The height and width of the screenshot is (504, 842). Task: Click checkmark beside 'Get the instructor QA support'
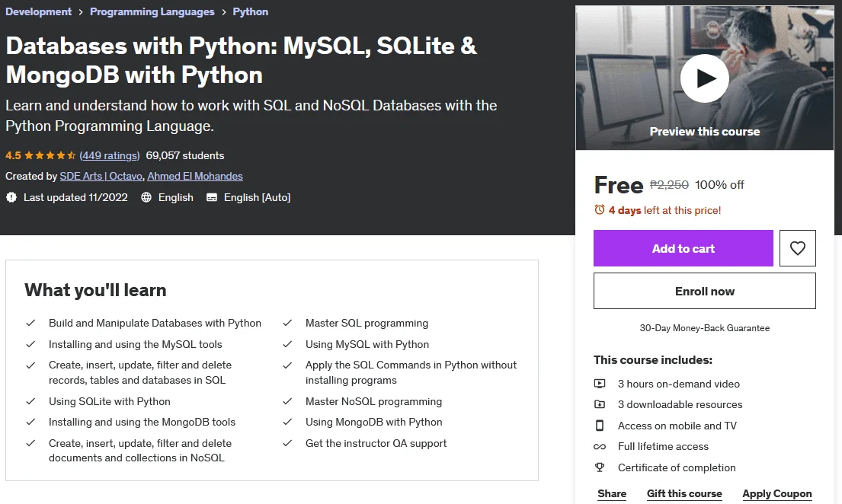[x=287, y=443]
